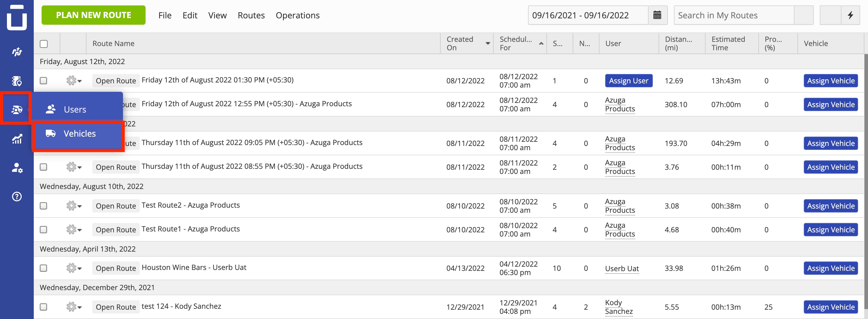This screenshot has height=319, width=868.
Task: Open the team settings sidebar icon
Action: (x=17, y=168)
